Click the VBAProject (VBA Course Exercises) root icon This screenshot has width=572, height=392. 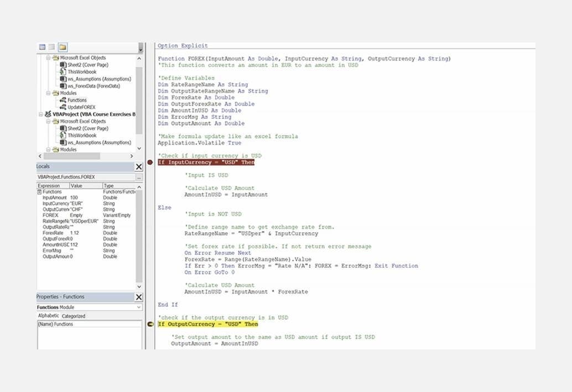[x=49, y=114]
